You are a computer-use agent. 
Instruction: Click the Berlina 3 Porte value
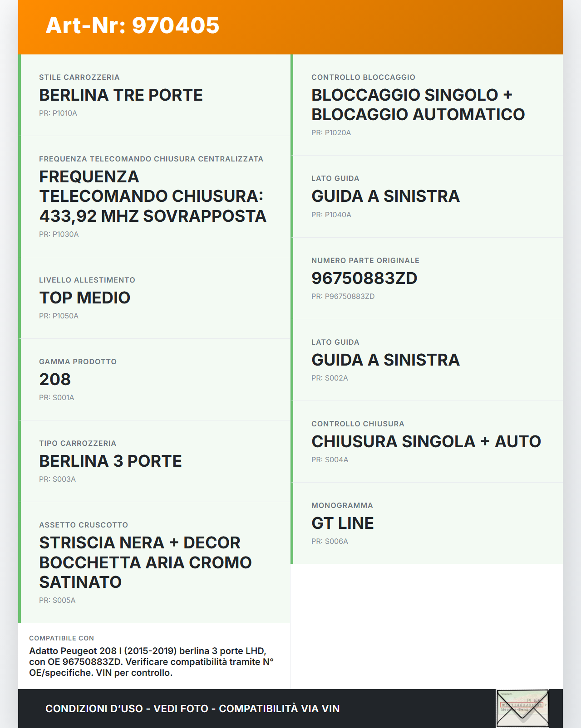[110, 461]
